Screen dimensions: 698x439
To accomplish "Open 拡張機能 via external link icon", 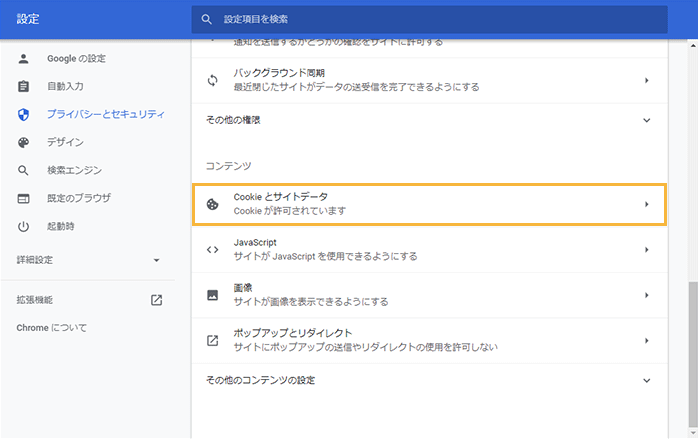I will (156, 300).
